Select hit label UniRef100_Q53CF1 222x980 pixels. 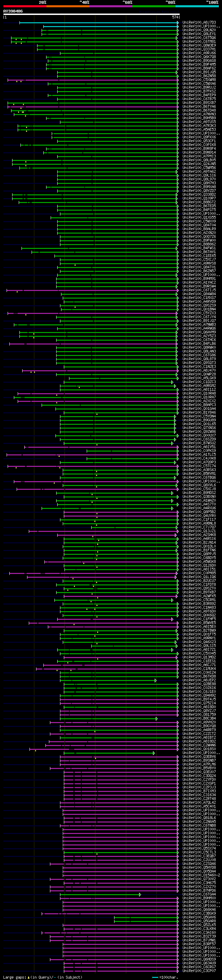pos(199,141)
